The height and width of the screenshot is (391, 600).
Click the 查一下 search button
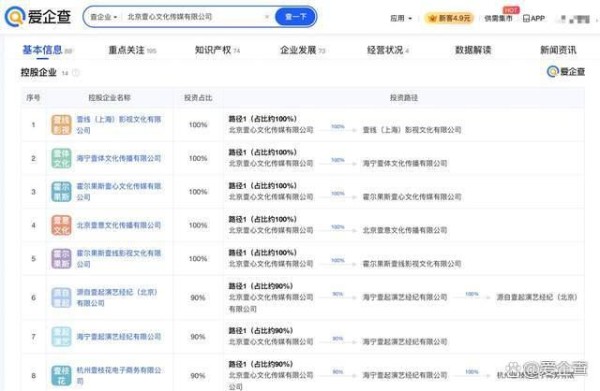tap(295, 17)
